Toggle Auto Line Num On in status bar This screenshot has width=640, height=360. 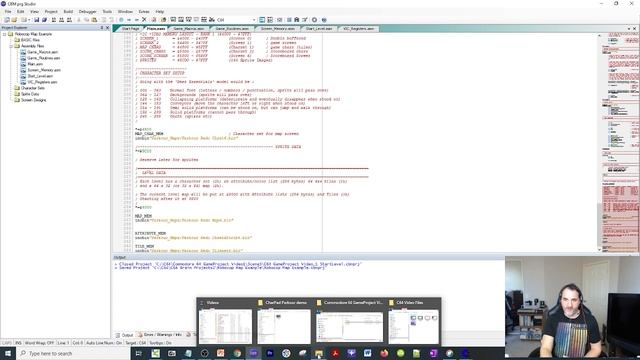click(x=104, y=343)
